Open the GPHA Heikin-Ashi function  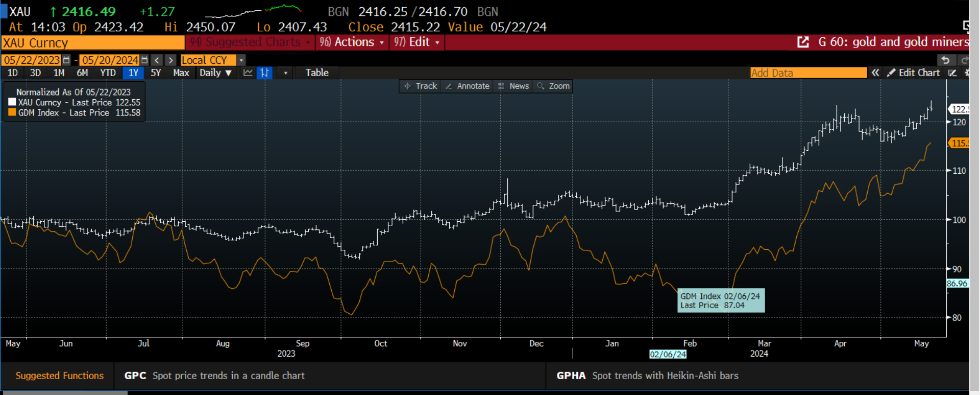pos(647,376)
